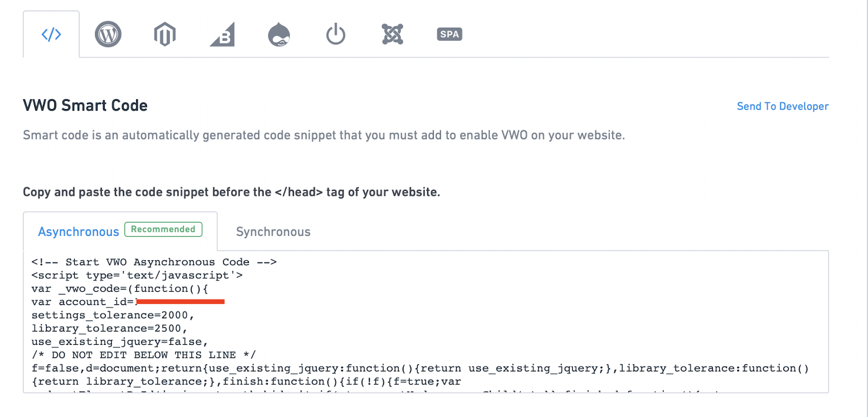Click the library_tolerance=2500 line
This screenshot has height=417, width=868.
pyautogui.click(x=110, y=329)
